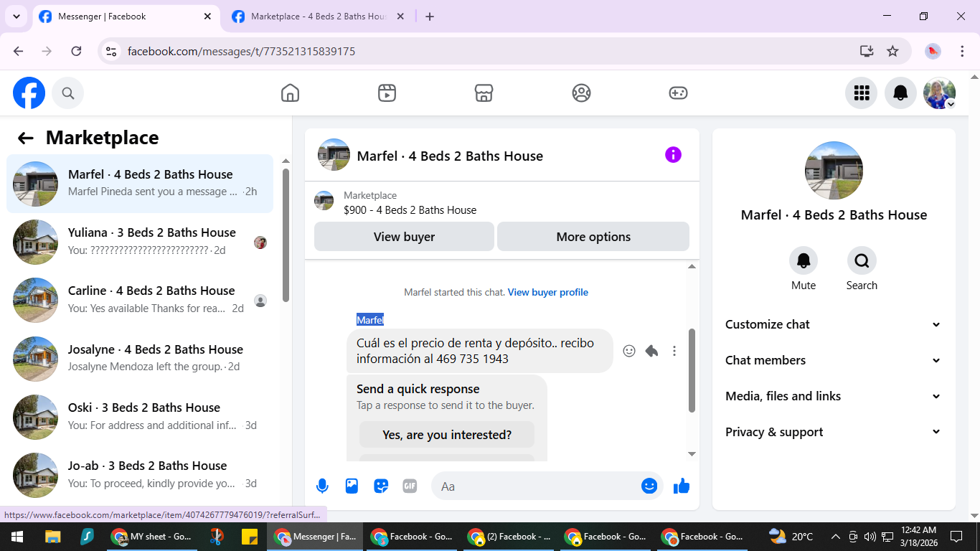Attach a photo or file
The height and width of the screenshot is (551, 980).
[x=352, y=486]
